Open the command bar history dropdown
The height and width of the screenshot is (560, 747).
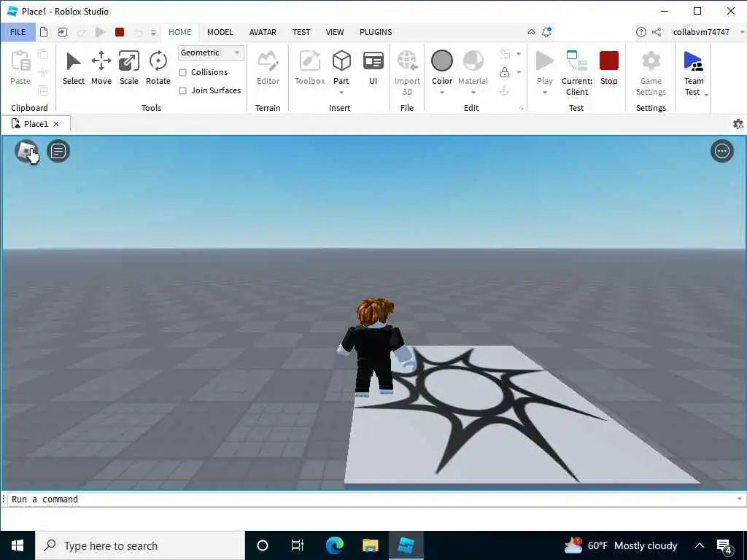(x=739, y=499)
